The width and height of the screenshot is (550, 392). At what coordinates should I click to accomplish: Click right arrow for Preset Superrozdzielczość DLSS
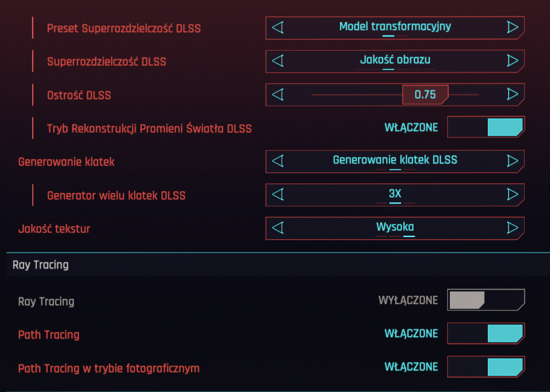point(513,27)
